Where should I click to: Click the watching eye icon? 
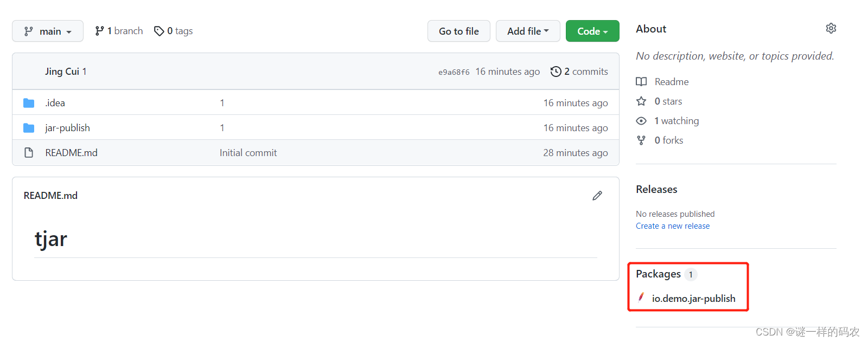641,121
